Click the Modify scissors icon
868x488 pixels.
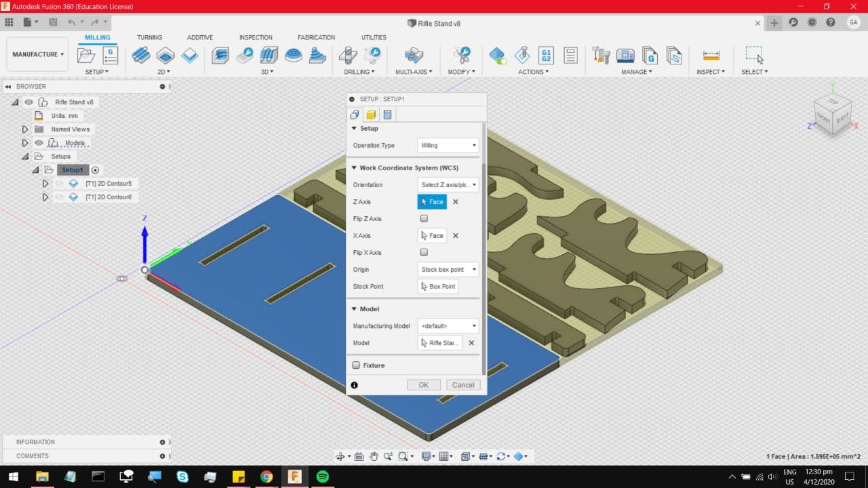[462, 55]
